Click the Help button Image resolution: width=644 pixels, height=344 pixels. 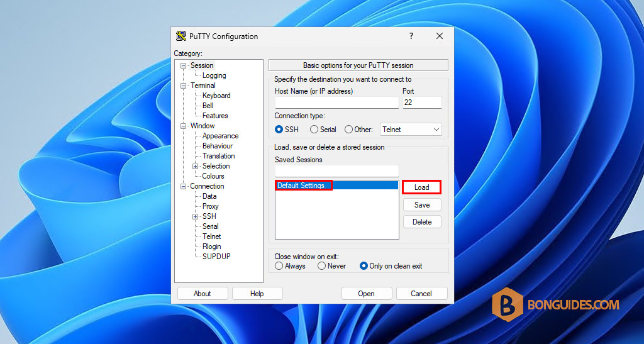[x=257, y=294]
